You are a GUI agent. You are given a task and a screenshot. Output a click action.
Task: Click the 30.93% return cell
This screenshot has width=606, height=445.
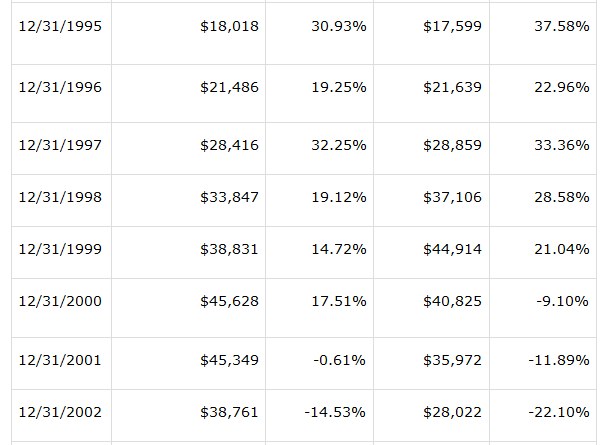coord(339,26)
